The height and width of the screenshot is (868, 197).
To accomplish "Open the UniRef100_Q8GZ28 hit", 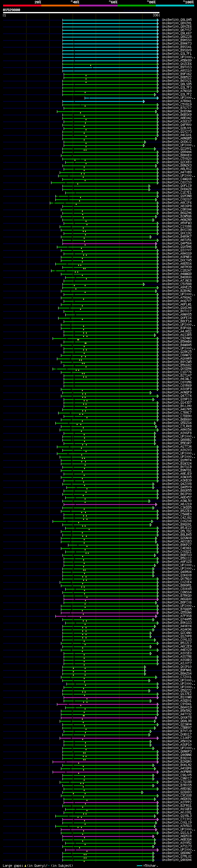I will coord(177,37).
